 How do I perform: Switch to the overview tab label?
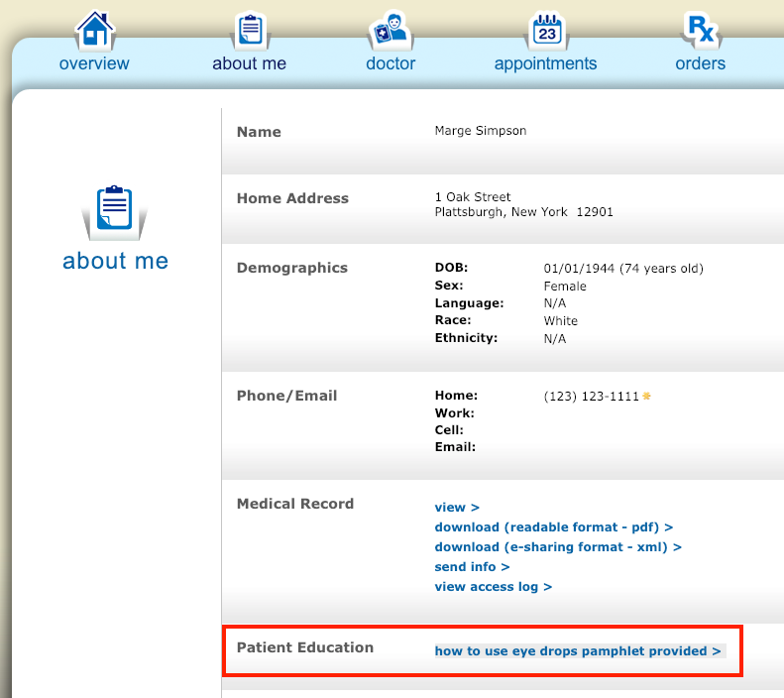(x=94, y=63)
